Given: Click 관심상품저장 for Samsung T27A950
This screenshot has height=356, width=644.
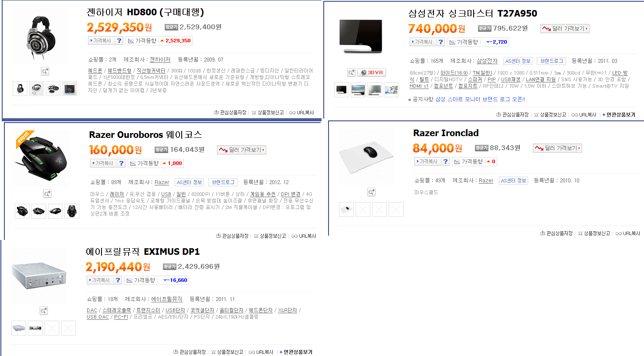Looking at the screenshot, I should point(512,115).
